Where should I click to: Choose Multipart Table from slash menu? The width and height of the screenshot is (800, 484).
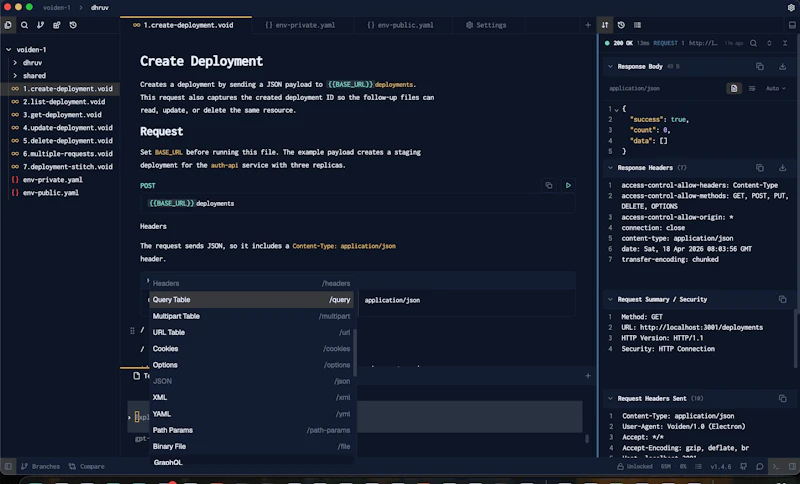252,316
